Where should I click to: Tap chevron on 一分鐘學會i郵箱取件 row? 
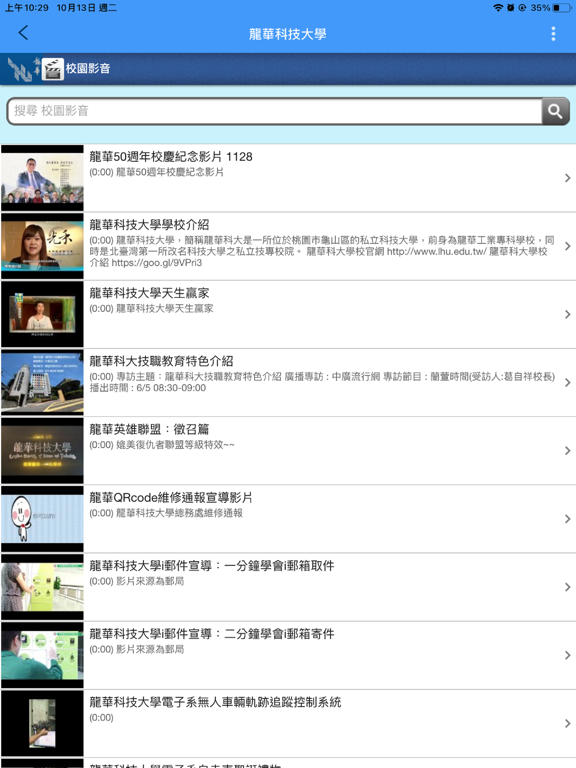click(568, 587)
